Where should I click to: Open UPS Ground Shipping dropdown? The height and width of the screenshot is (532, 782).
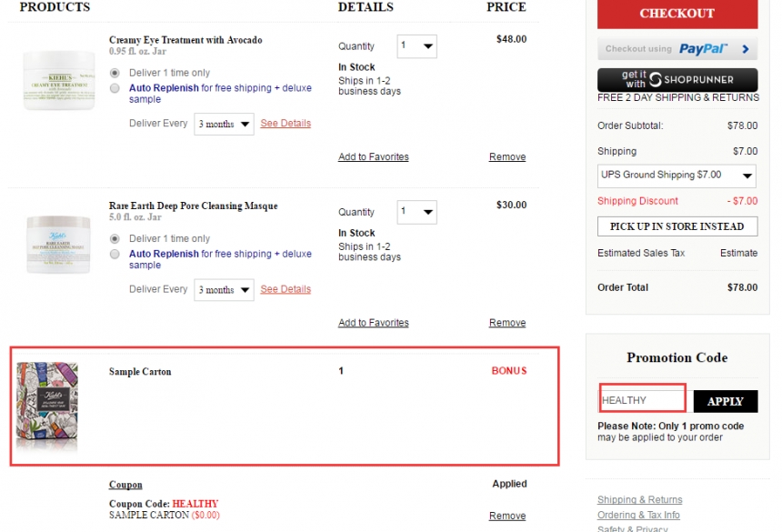click(x=677, y=176)
